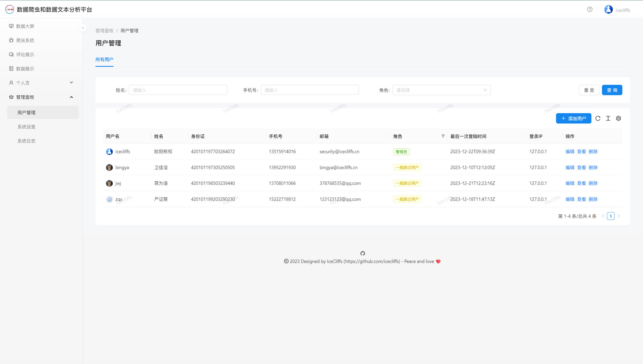
Task: Click page 1 in pagination
Action: point(610,216)
